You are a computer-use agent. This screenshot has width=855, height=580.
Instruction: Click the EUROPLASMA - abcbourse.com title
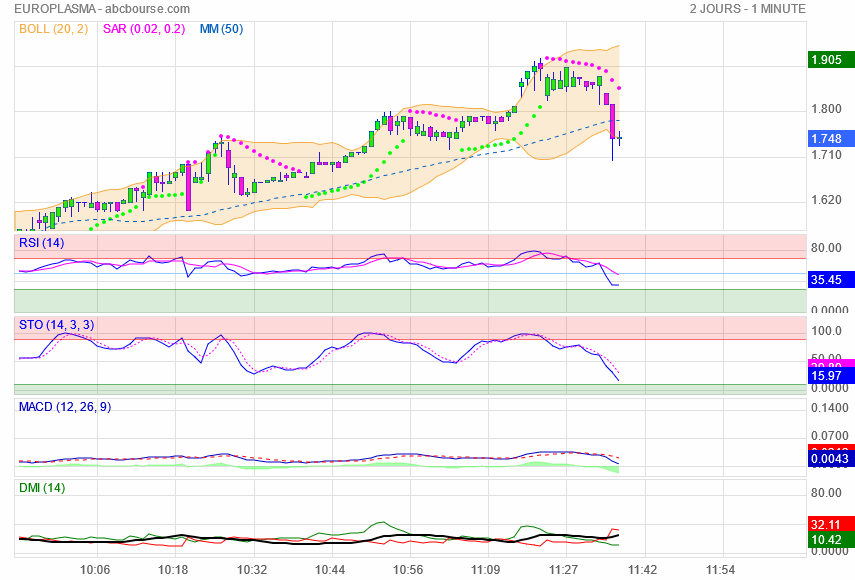pos(102,9)
